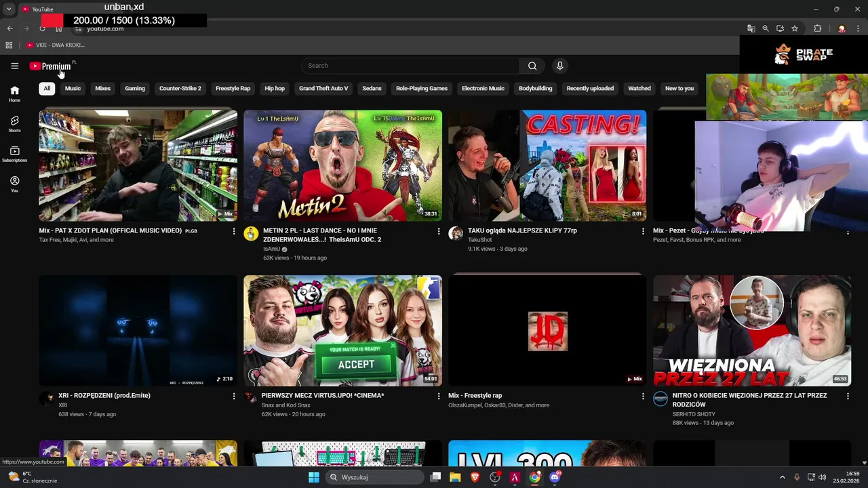This screenshot has width=868, height=488.
Task: Open options for Mix - PAT X ZDOT PLAN
Action: (x=234, y=231)
